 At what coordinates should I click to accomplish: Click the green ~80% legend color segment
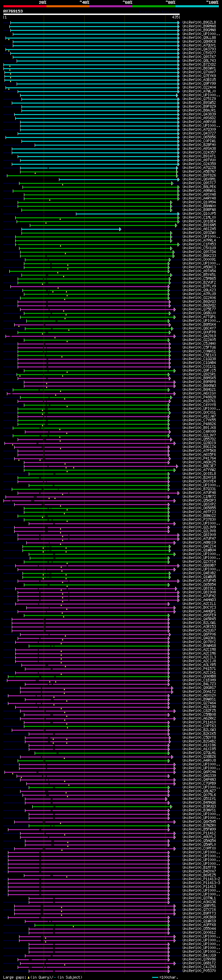point(154,6)
